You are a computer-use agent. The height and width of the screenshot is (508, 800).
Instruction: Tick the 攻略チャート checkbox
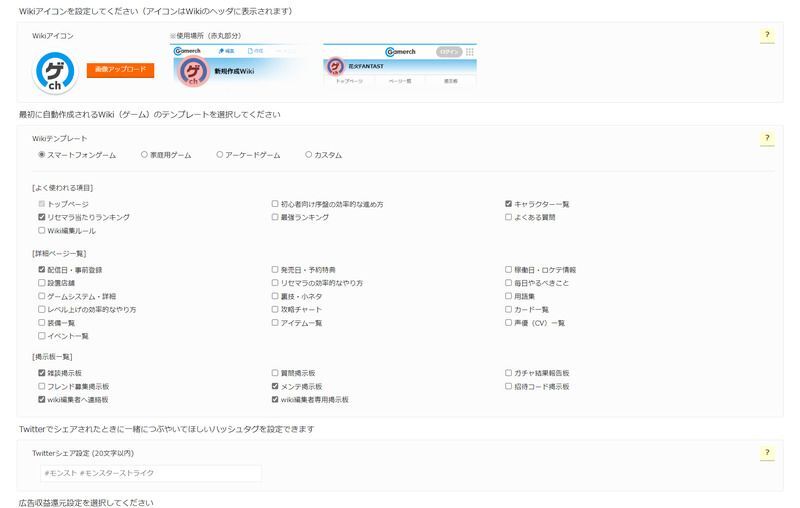coord(275,310)
